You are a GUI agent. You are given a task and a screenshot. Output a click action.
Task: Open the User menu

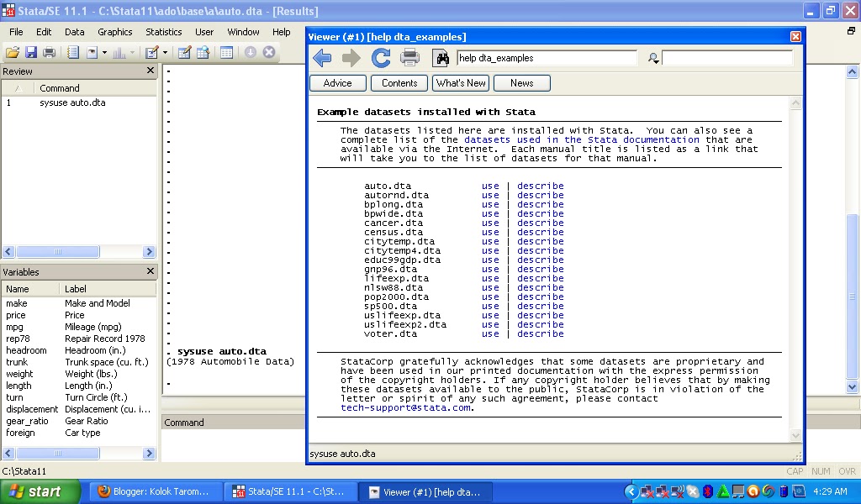204,32
